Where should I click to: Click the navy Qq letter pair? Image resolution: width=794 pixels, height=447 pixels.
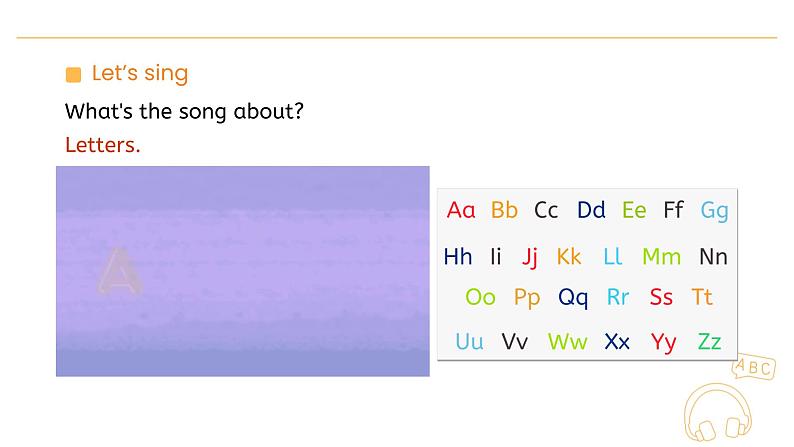tap(573, 298)
